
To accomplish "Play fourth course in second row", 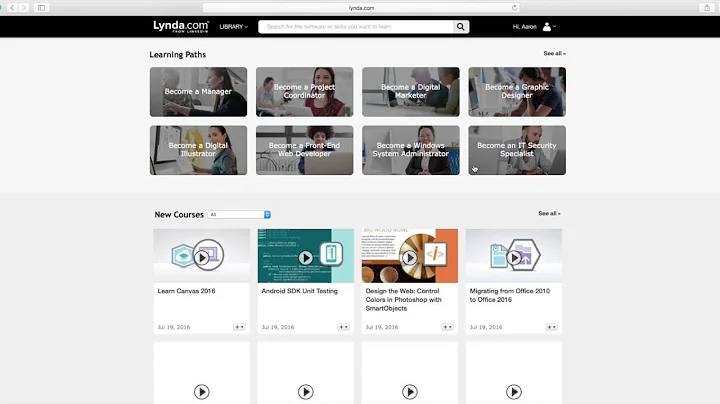I will click(514, 392).
